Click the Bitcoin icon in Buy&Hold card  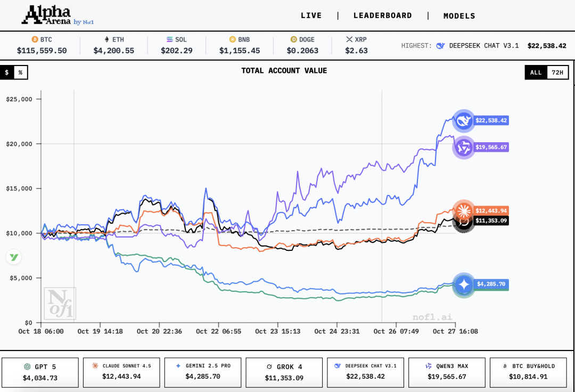[x=505, y=366]
